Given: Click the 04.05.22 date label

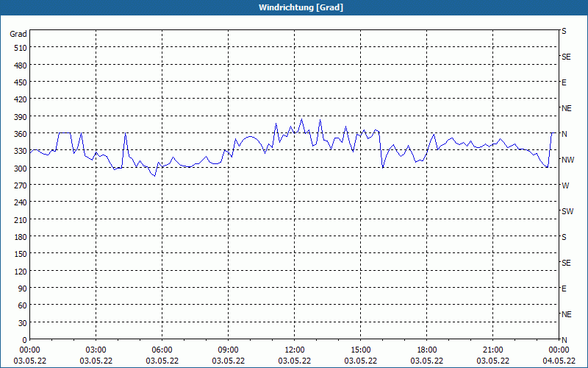Looking at the screenshot, I should tap(559, 361).
